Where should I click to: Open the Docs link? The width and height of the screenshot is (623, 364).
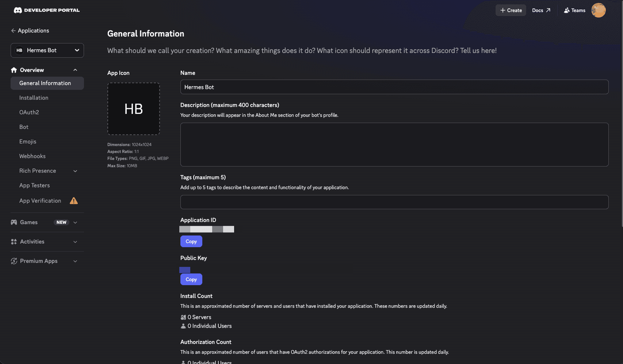coord(541,10)
